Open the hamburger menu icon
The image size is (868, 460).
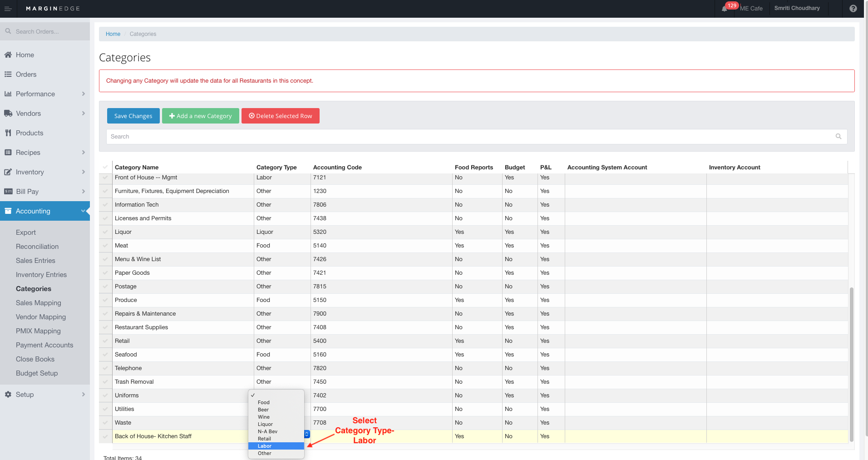click(x=8, y=9)
